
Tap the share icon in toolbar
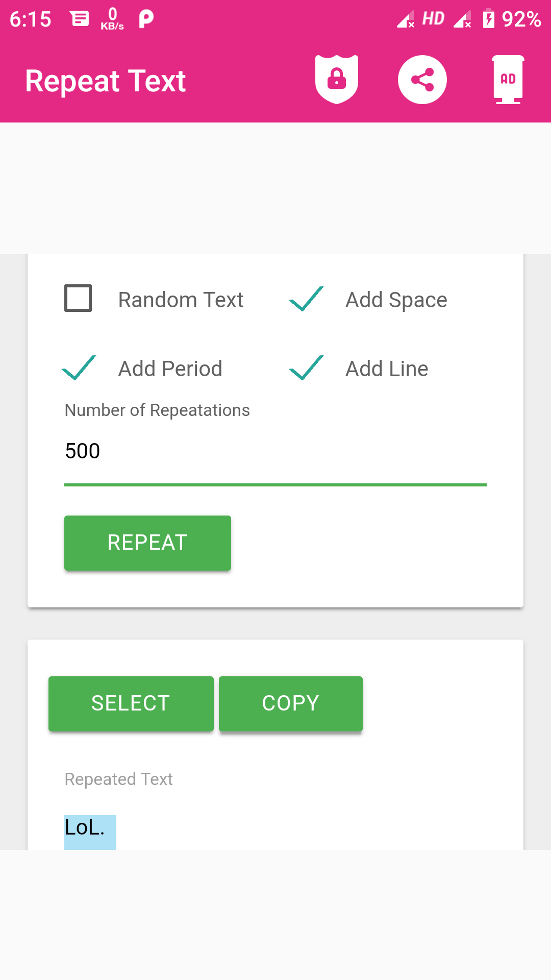422,80
